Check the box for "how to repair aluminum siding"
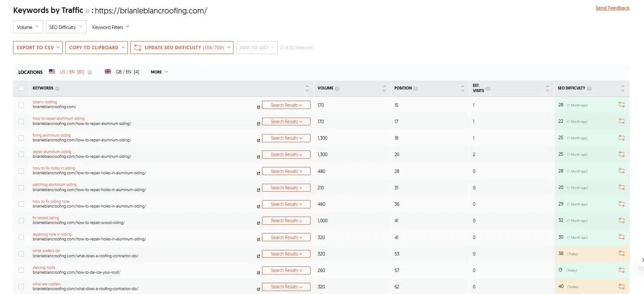The width and height of the screenshot is (644, 294). tap(21, 121)
